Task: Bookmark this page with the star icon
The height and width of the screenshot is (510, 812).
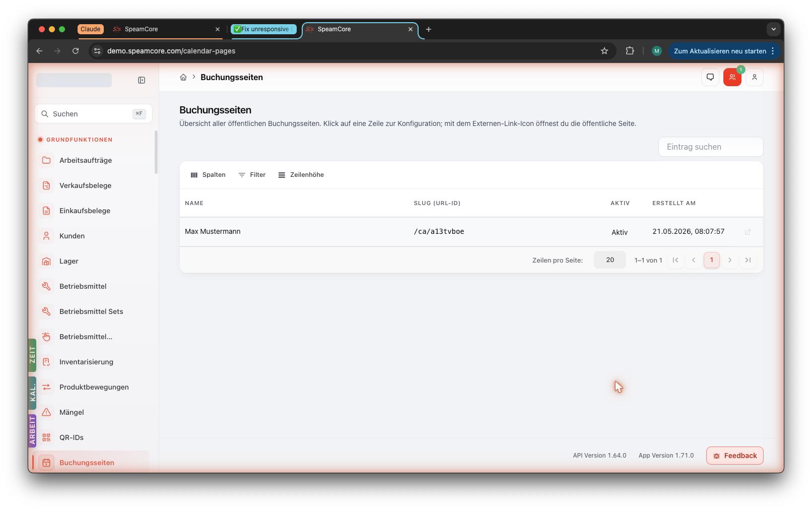Action: [604, 51]
